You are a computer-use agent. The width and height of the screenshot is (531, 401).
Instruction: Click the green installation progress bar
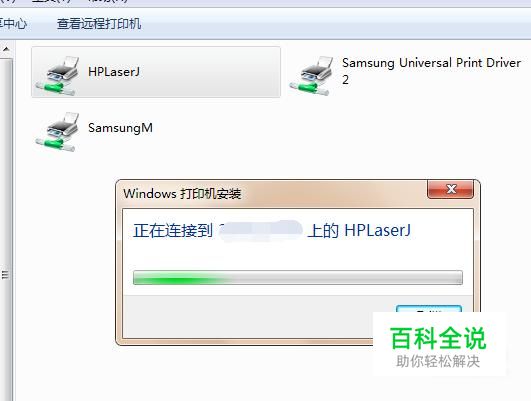point(298,278)
